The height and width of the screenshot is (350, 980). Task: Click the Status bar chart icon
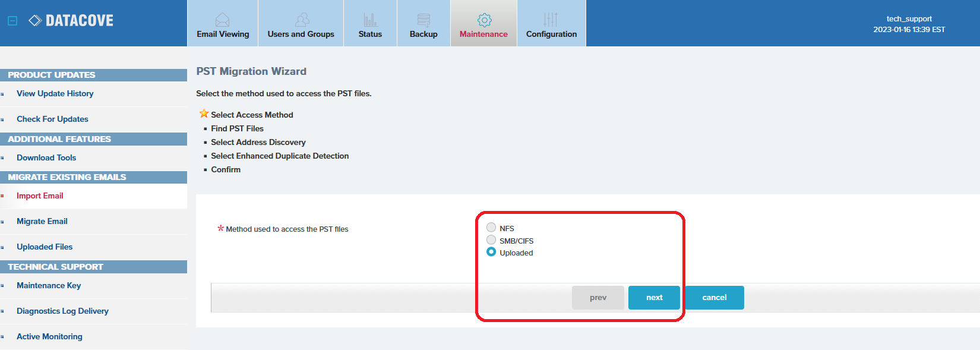pyautogui.click(x=370, y=20)
